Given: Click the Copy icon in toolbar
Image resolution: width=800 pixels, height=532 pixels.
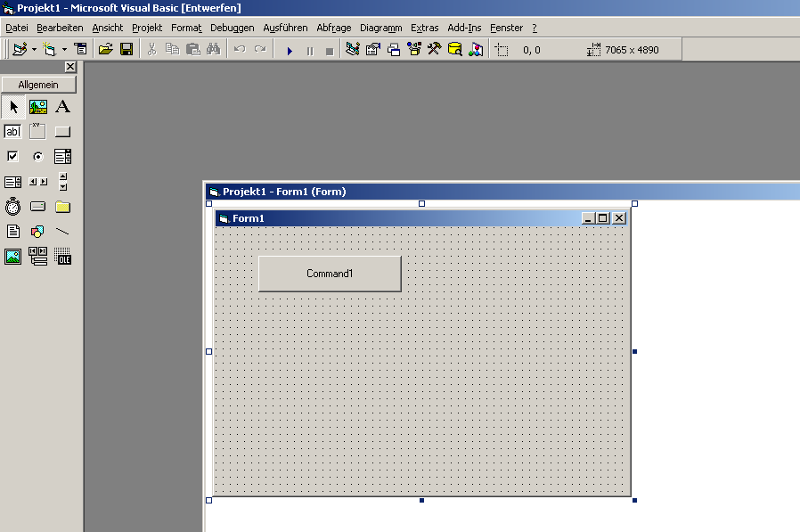Looking at the screenshot, I should click(x=173, y=50).
